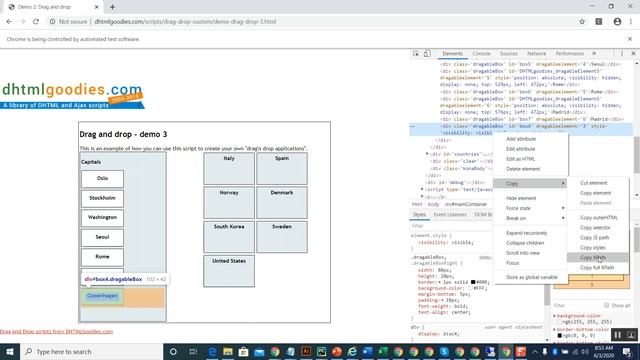Select the Styles pane tab
Image resolution: width=640 pixels, height=360 pixels.
(419, 215)
